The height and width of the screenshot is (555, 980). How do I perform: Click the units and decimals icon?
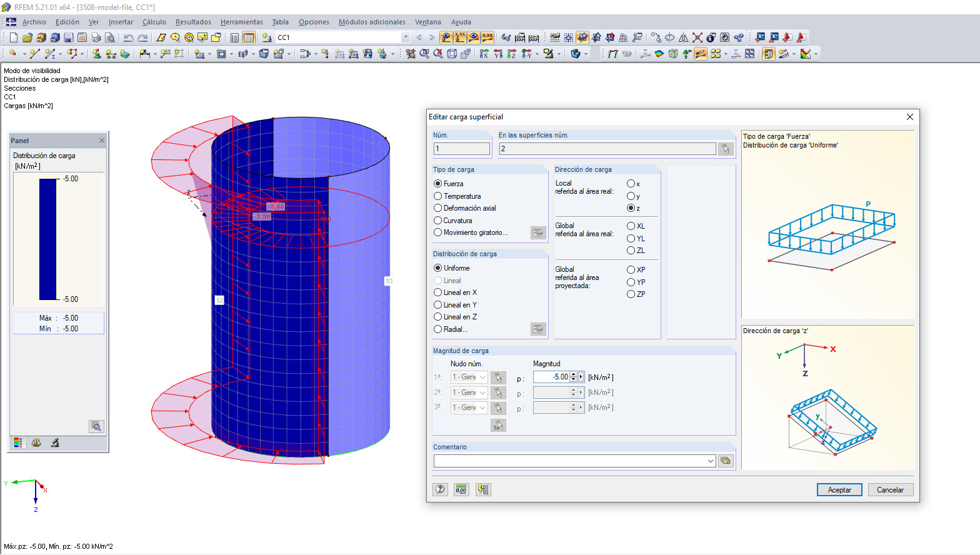(x=461, y=489)
